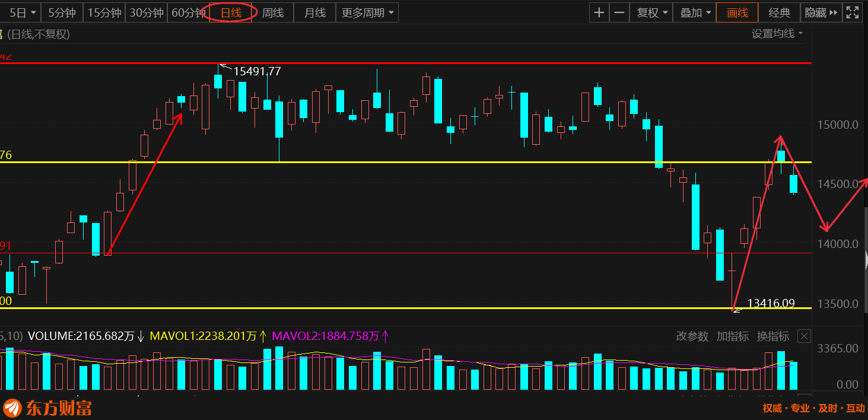Click the 13416.09 low price label
This screenshot has width=868, height=420.
coord(771,303)
